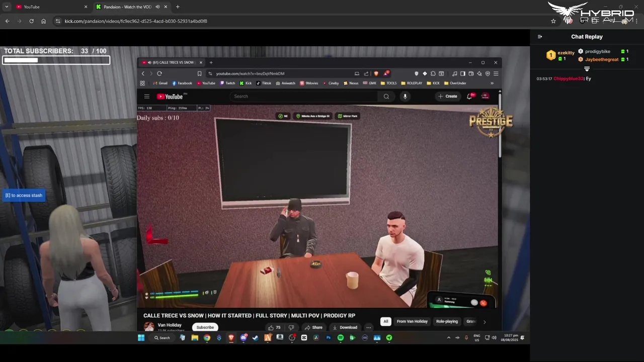Click the YouTube search magnifier button
The width and height of the screenshot is (644, 362).
(x=386, y=97)
